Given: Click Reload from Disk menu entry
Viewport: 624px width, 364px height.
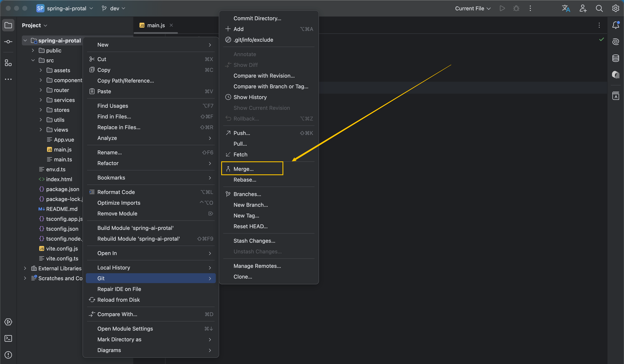Looking at the screenshot, I should [118, 300].
